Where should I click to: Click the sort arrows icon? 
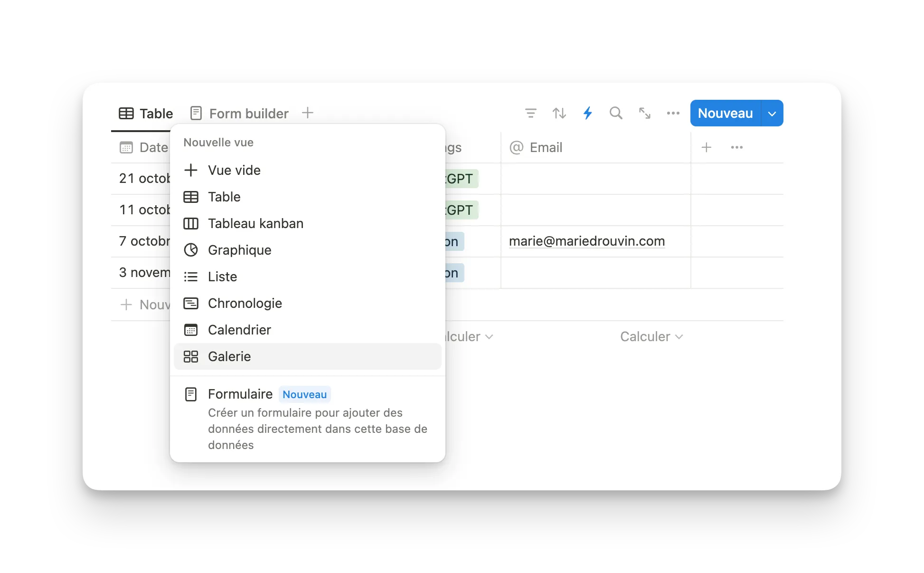559,113
